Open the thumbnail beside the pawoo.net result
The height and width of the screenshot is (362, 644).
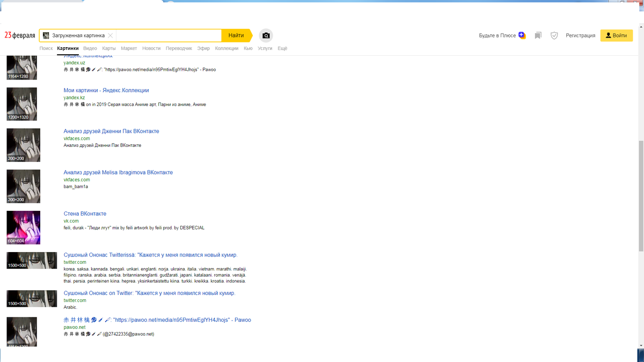[21, 332]
